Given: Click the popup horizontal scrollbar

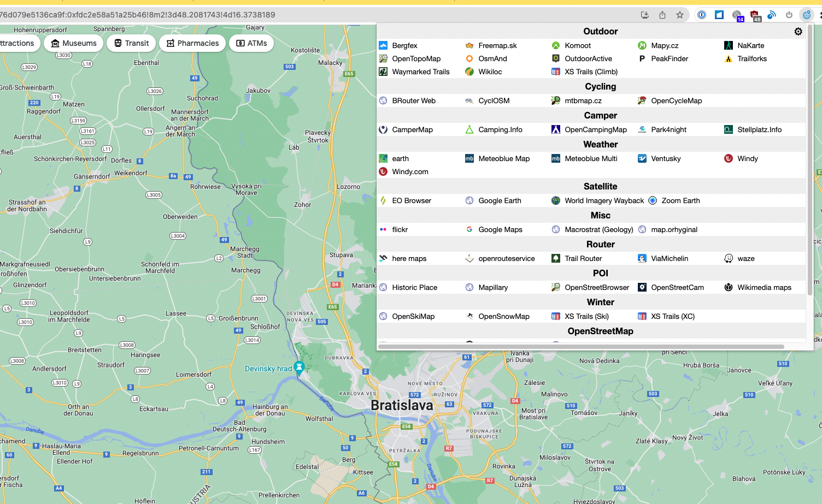Looking at the screenshot, I should (581, 346).
